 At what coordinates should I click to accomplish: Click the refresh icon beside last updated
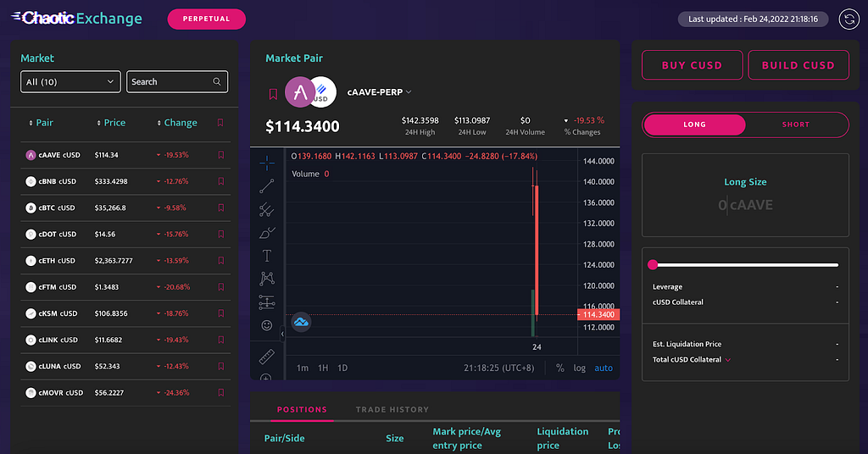pyautogui.click(x=849, y=19)
